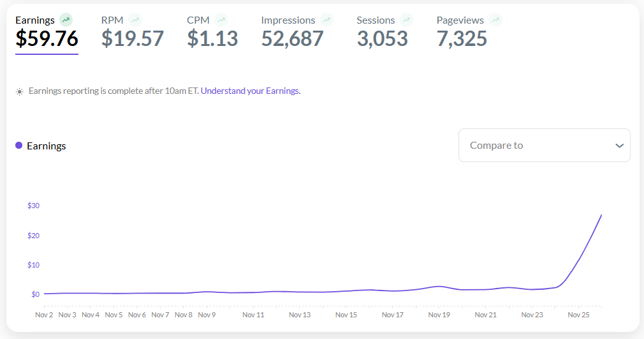This screenshot has height=339, width=644.
Task: Click the Impressions trend arrow icon
Action: pyautogui.click(x=326, y=20)
